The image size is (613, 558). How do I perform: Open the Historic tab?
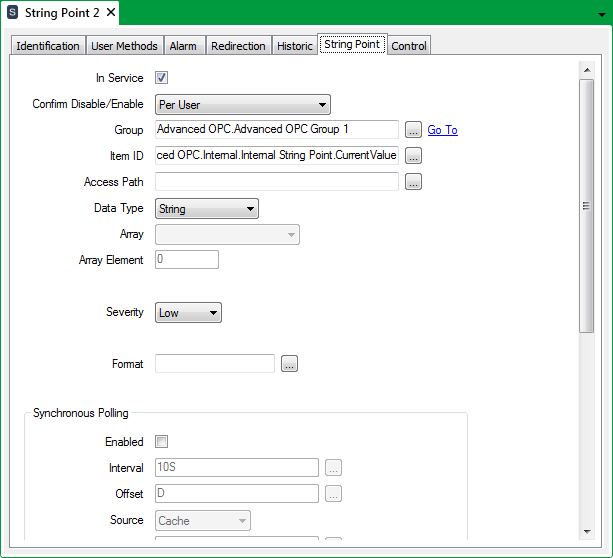295,46
